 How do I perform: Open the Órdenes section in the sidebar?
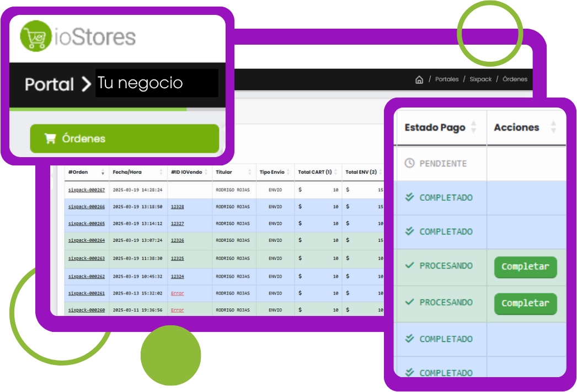click(124, 138)
